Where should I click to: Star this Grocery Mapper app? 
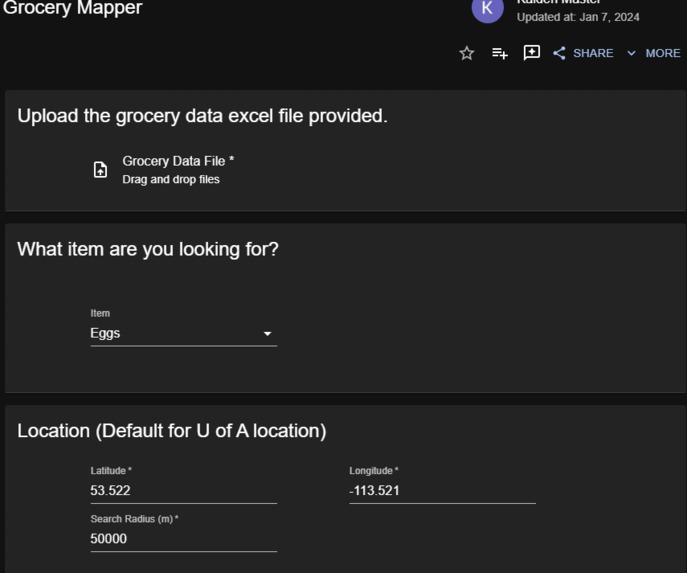tap(467, 53)
